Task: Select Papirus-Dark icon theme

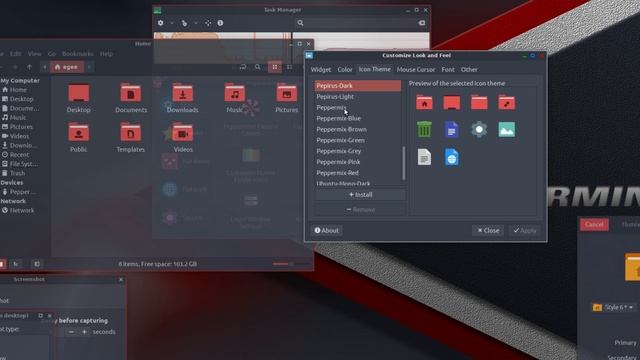Action: [358, 86]
